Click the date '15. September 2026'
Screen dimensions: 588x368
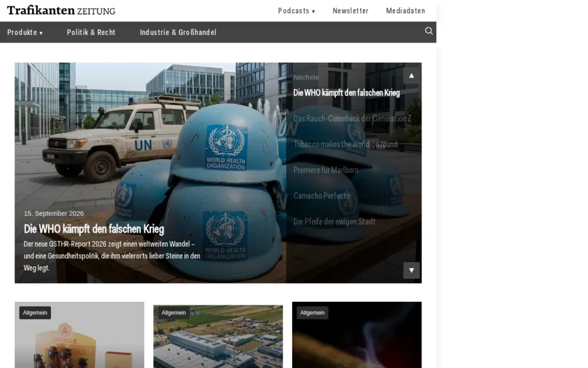(x=53, y=213)
